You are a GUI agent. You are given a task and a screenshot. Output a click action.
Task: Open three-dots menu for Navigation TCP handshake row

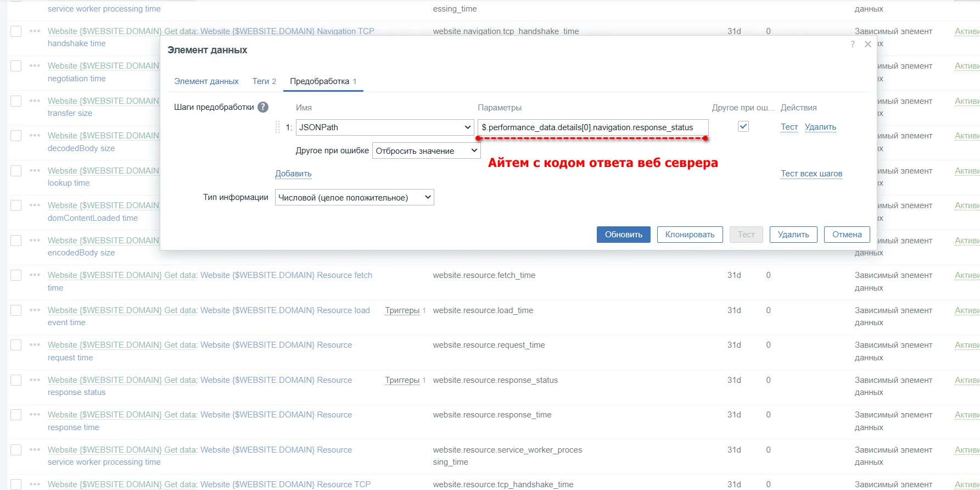pyautogui.click(x=35, y=31)
